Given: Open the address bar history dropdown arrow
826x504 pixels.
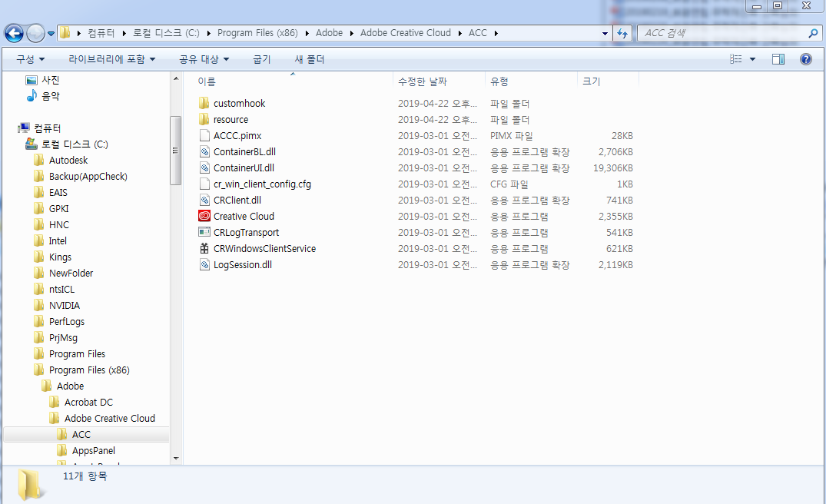Looking at the screenshot, I should [x=605, y=33].
